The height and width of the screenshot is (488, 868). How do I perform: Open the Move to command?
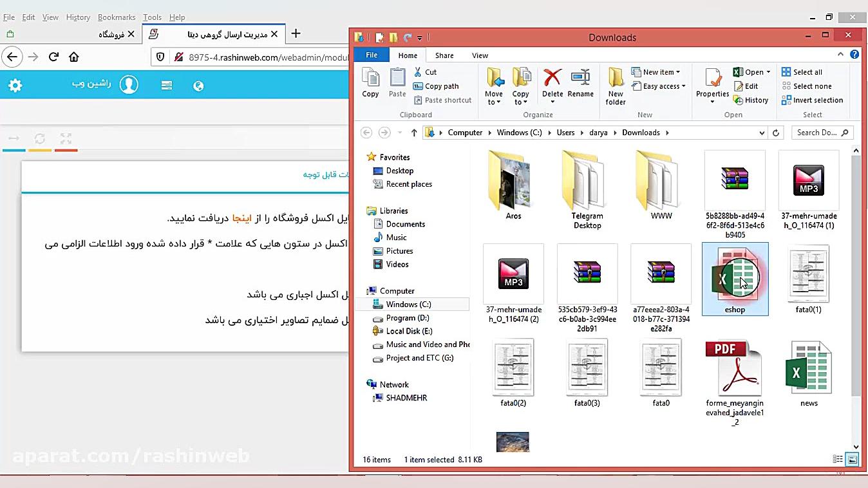pos(495,86)
